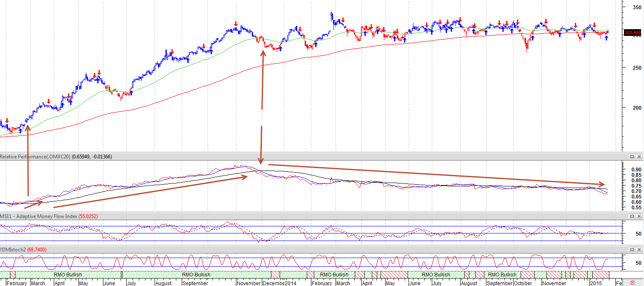Select the !!DMIstoch2 pane title
644x286 pixels.
(13, 250)
